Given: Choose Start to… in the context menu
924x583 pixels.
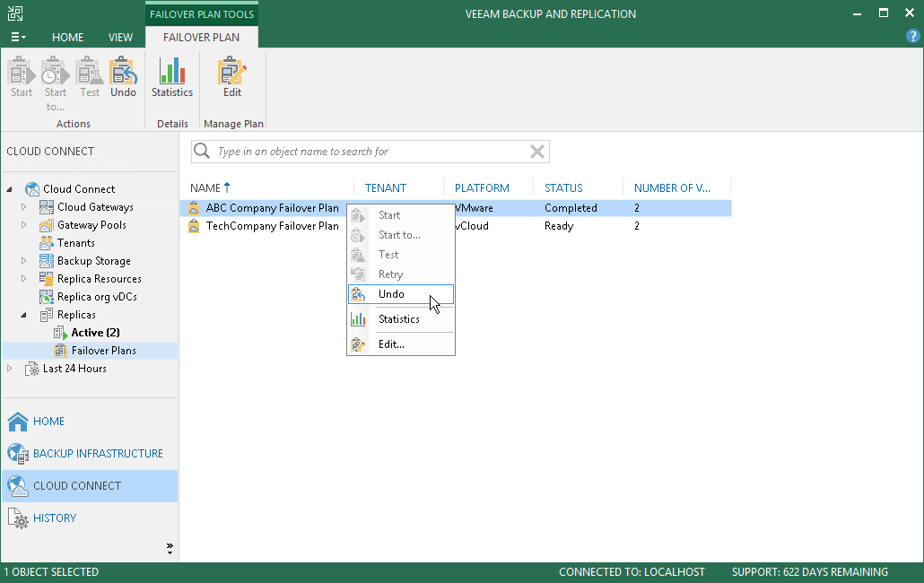Looking at the screenshot, I should tap(401, 235).
